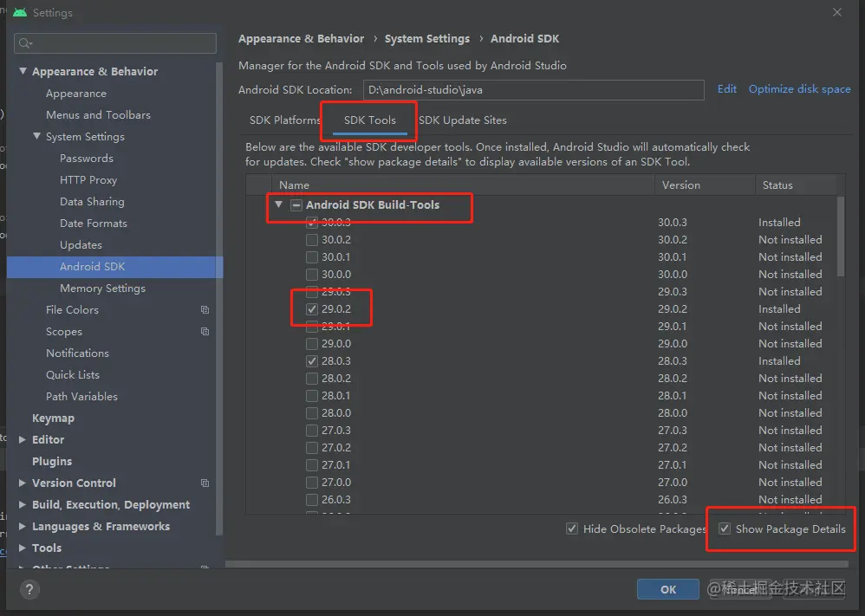Select Memory Settings in the sidebar
This screenshot has height=616, width=865.
pyautogui.click(x=101, y=288)
